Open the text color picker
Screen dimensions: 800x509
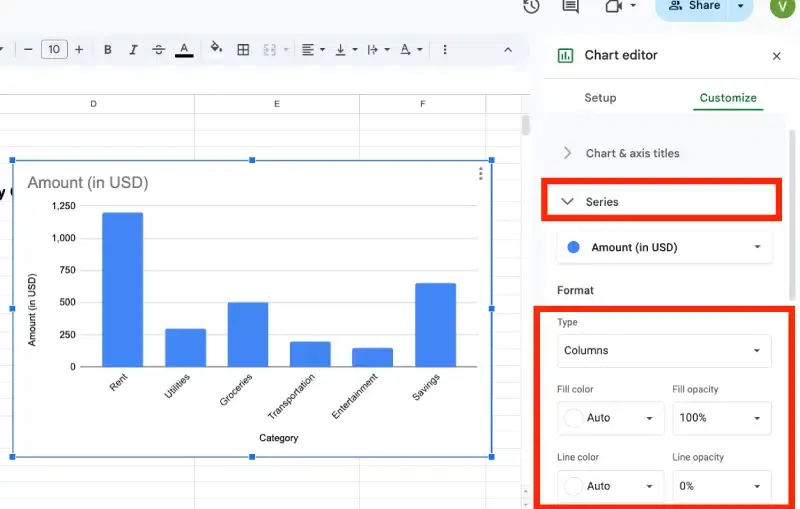pyautogui.click(x=184, y=50)
